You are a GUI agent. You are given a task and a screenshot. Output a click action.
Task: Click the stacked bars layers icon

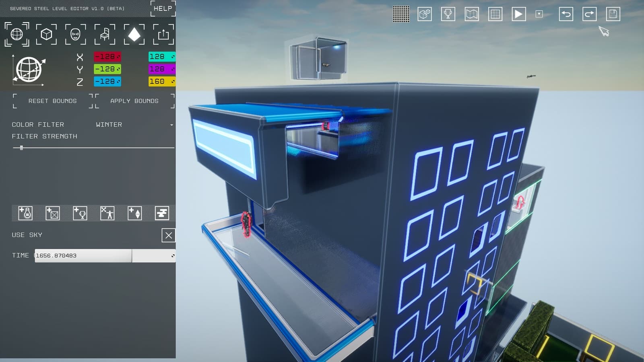pyautogui.click(x=162, y=213)
